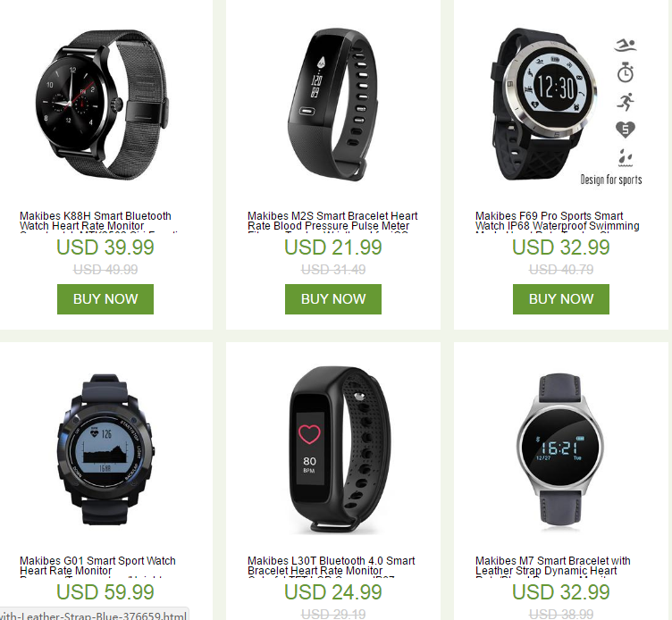
Task: Click the stopwatch icon beside F69 watch
Action: [x=626, y=72]
